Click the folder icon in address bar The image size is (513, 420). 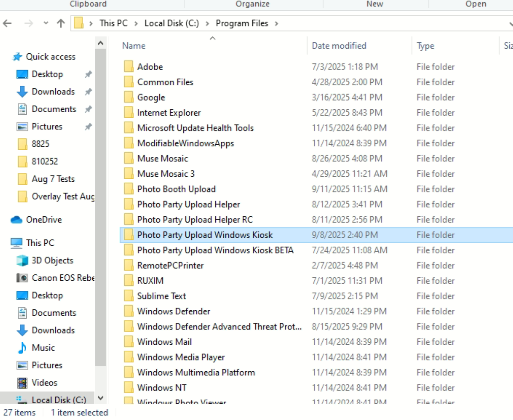tap(79, 23)
